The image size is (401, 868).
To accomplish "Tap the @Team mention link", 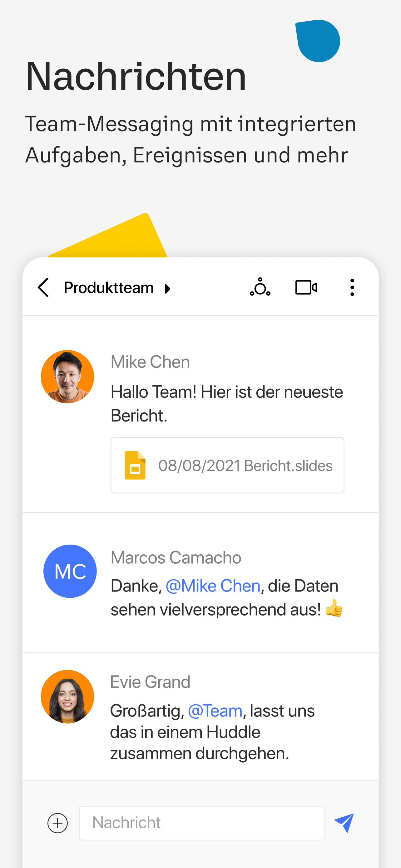I will tap(215, 711).
